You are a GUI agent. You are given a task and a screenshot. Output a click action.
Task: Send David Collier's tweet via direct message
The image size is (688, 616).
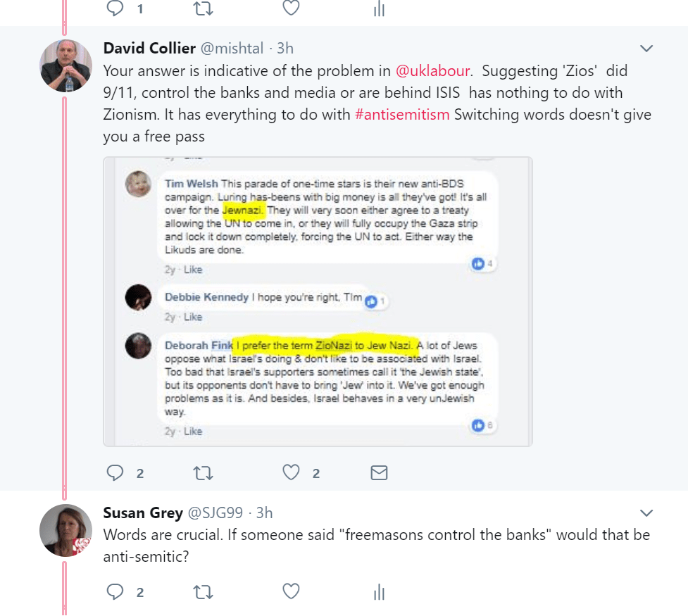(x=379, y=472)
